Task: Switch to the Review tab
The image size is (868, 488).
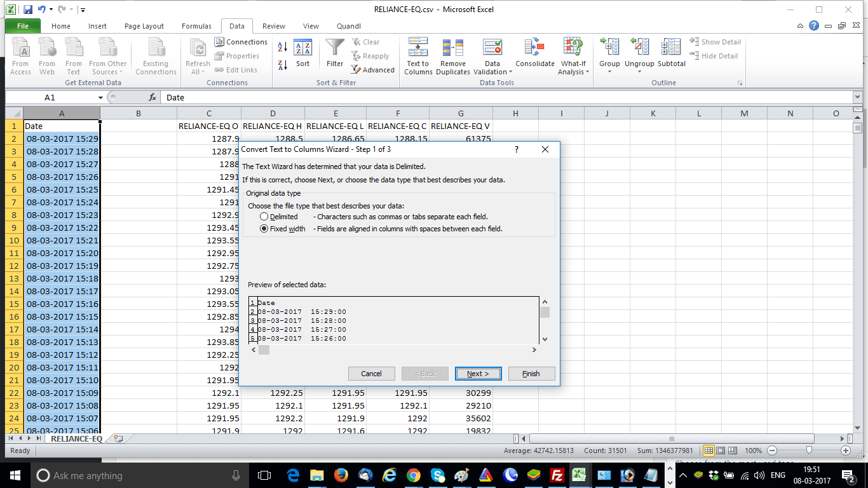Action: coord(274,26)
